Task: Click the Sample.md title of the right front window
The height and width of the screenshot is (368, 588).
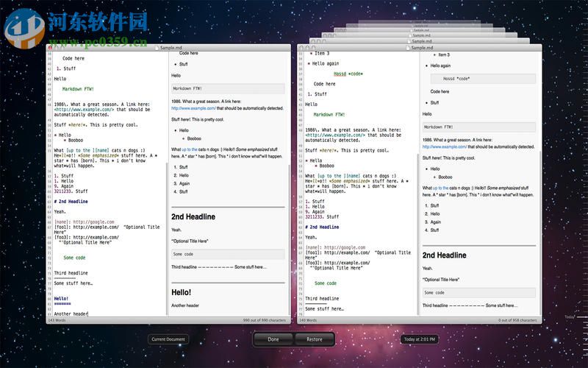Action: coord(422,48)
